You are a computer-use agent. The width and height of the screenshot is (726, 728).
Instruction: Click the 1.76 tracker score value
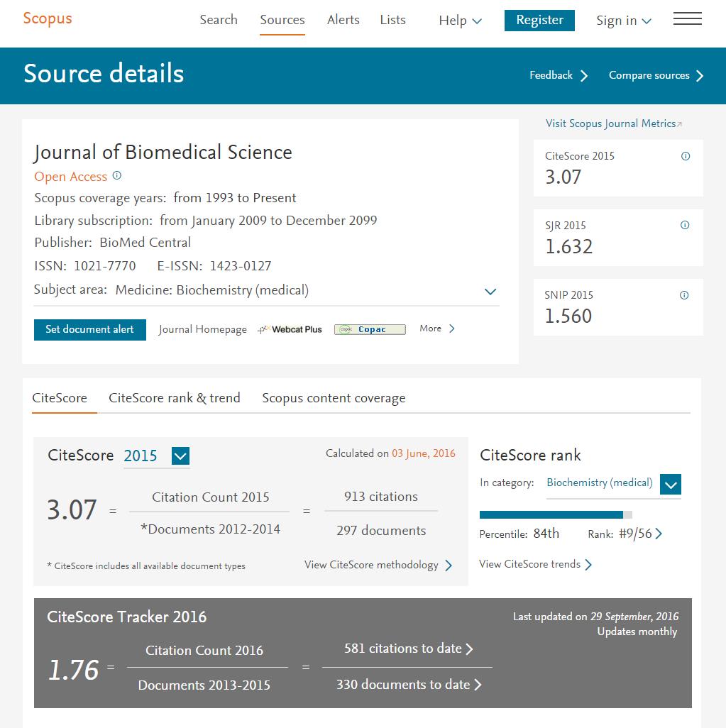coord(73,670)
